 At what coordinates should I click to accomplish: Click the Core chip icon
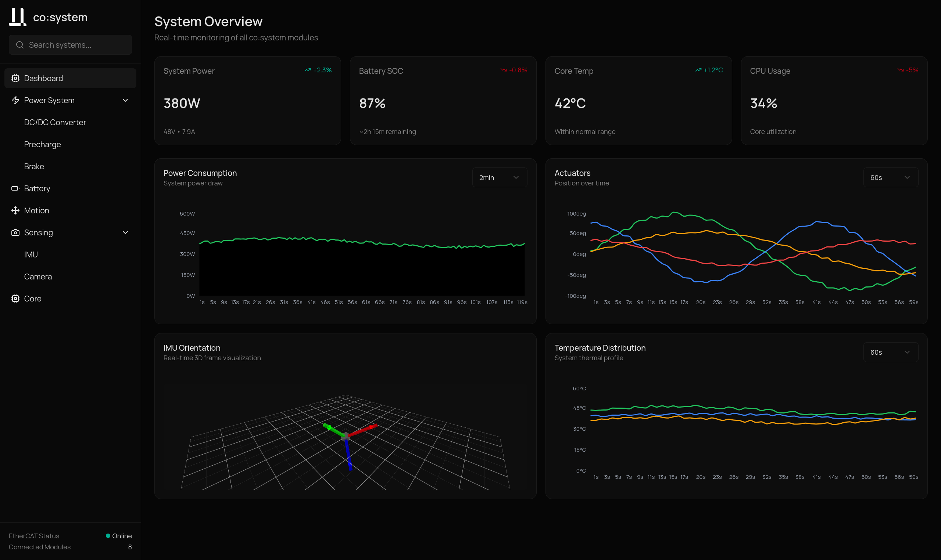pos(15,299)
